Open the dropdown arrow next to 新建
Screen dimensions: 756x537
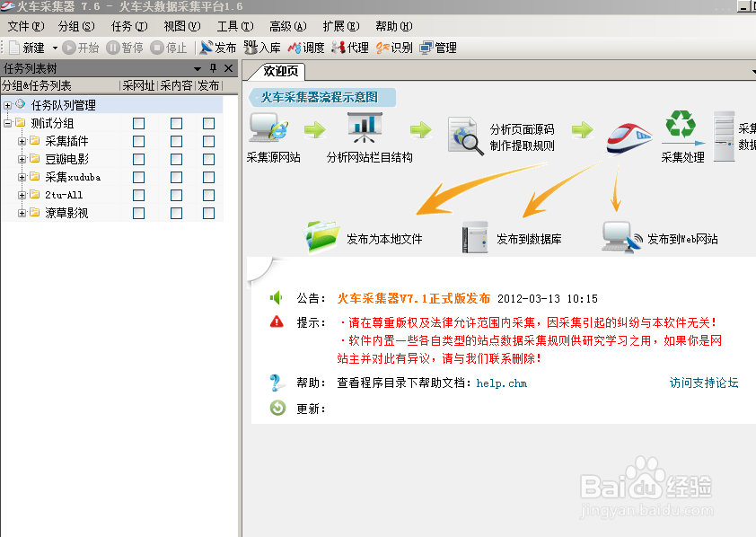tap(55, 48)
